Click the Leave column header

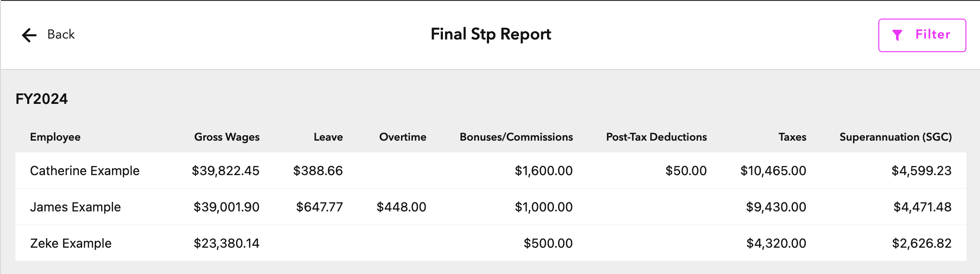(328, 137)
